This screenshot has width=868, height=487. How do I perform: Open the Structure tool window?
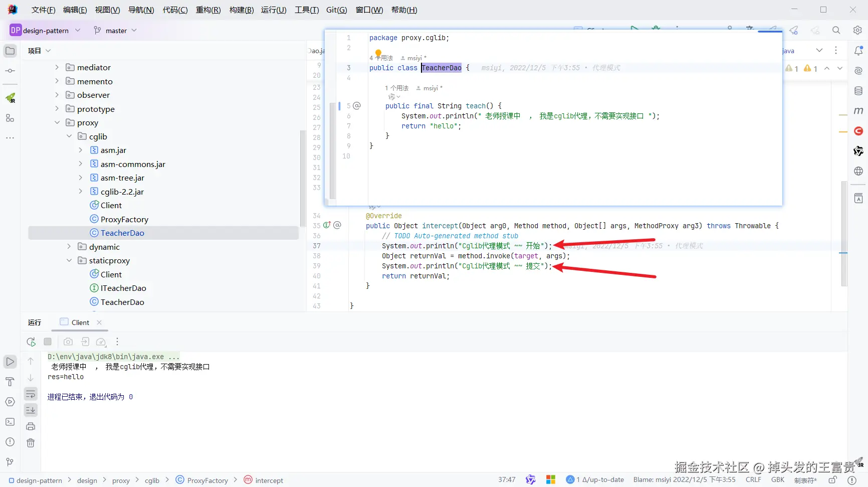click(x=10, y=118)
